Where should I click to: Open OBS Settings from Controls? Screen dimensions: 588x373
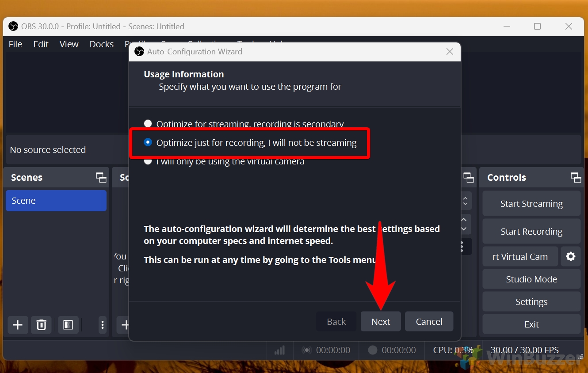[x=531, y=302]
